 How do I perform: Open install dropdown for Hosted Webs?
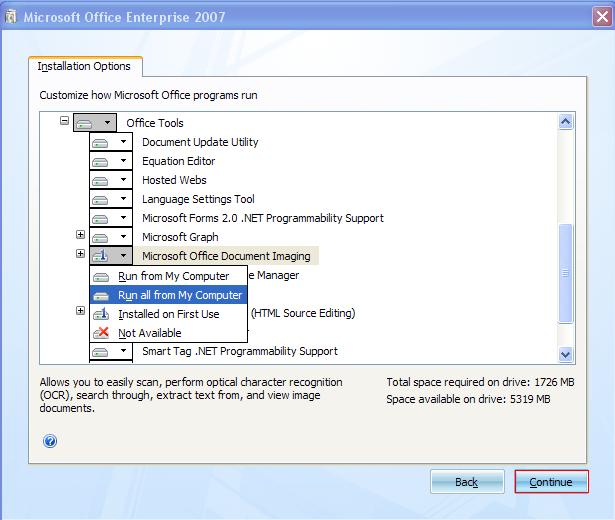[x=111, y=180]
